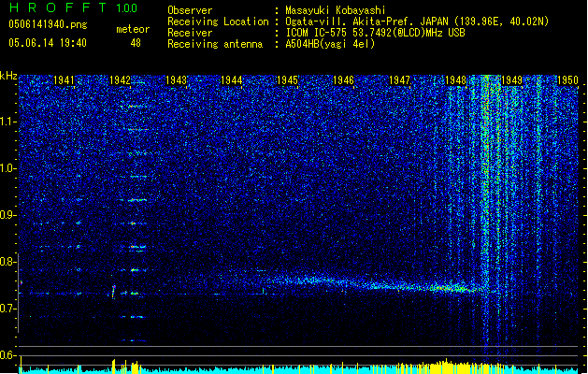Click the 1948 time axis label

coord(455,79)
